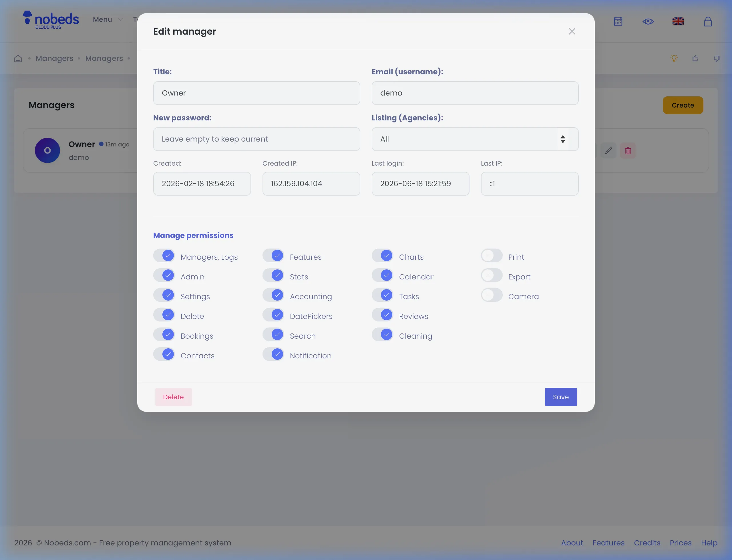The width and height of the screenshot is (732, 560).
Task: Click the Last login field
Action: [421, 184]
